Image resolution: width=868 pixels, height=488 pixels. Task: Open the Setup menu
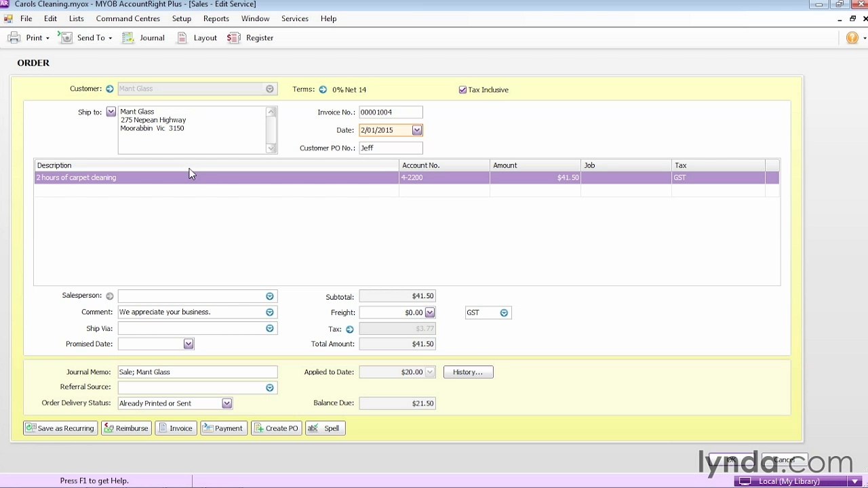click(182, 19)
